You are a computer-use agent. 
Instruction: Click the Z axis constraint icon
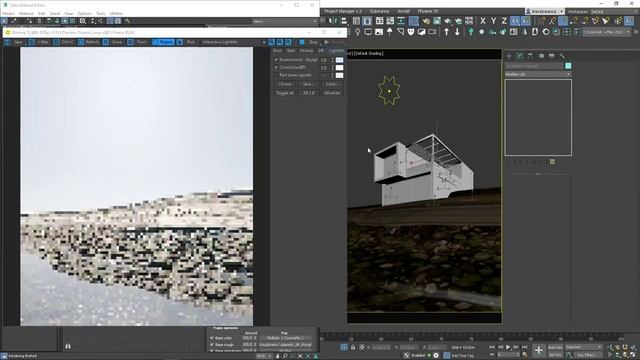coord(504,21)
